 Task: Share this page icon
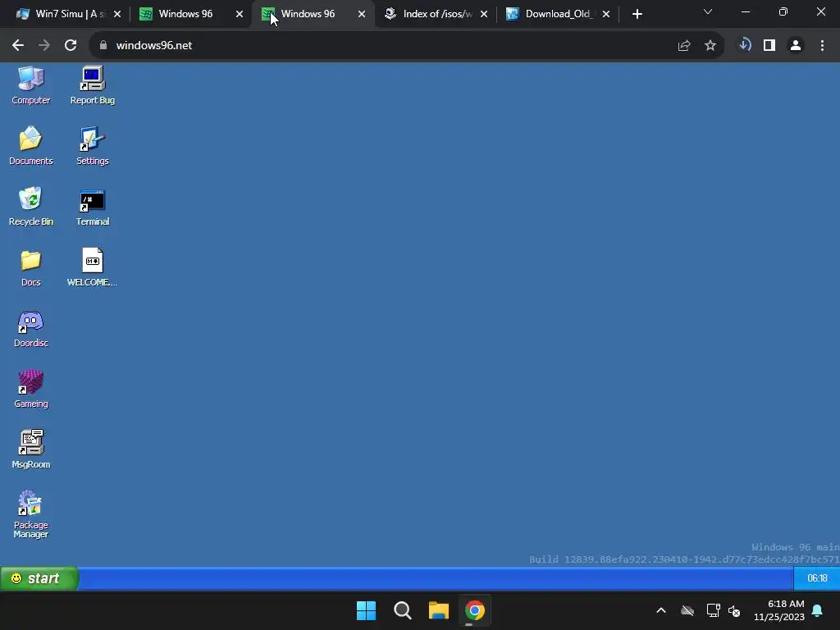684,46
